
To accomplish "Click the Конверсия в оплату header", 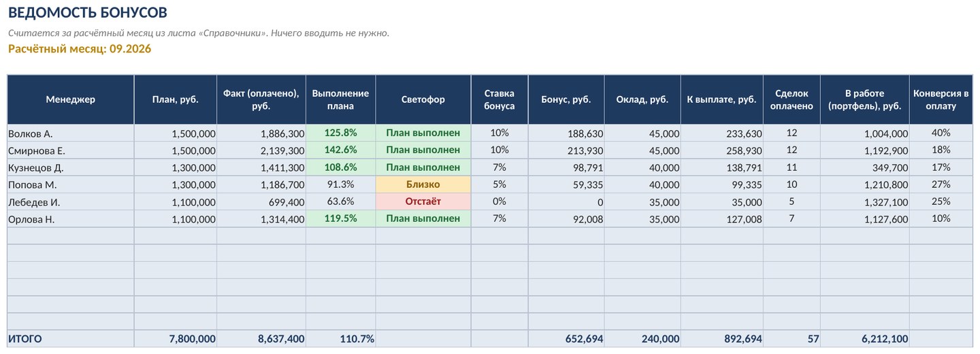I will click(941, 99).
